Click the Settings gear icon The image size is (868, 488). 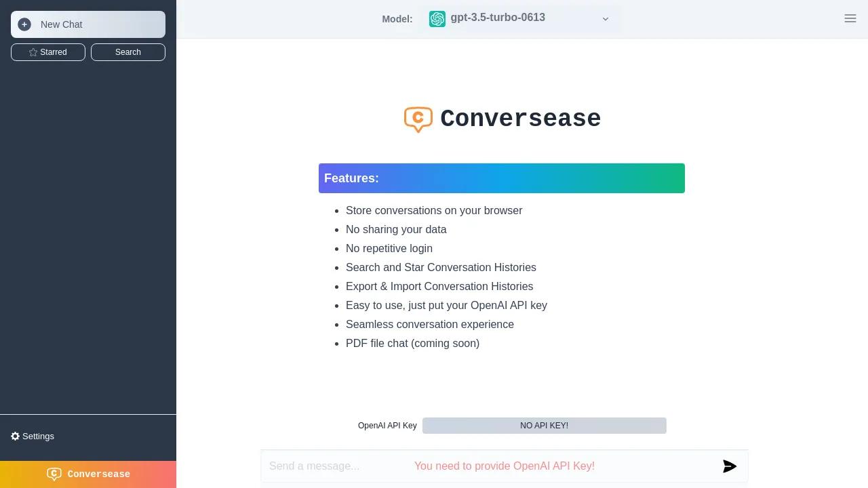pyautogui.click(x=16, y=436)
